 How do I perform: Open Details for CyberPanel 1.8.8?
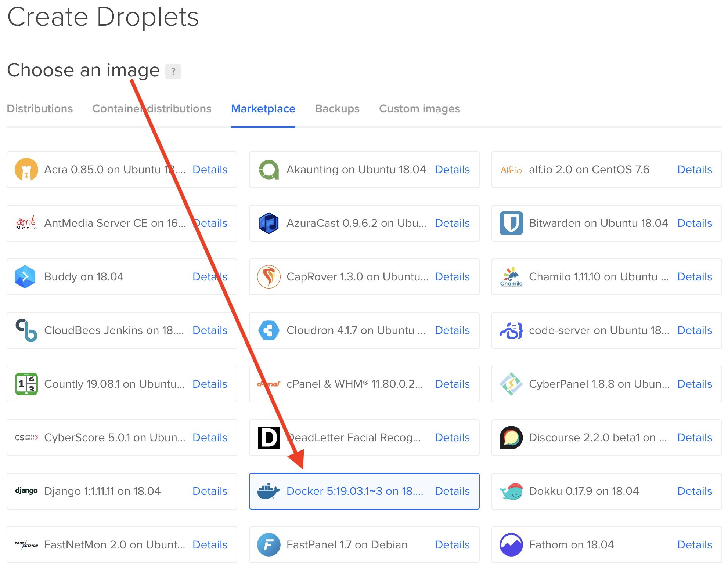695,384
